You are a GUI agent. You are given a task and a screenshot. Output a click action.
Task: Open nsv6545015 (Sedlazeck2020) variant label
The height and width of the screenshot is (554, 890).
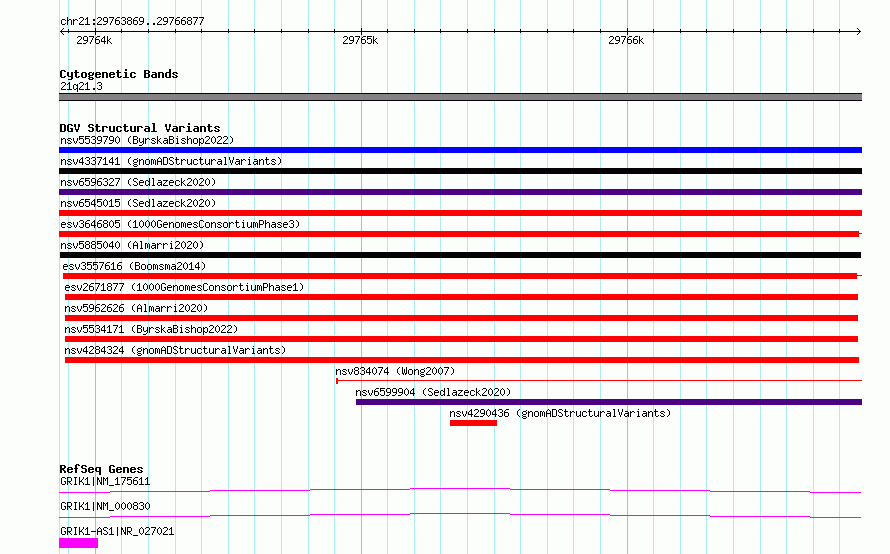pyautogui.click(x=138, y=203)
